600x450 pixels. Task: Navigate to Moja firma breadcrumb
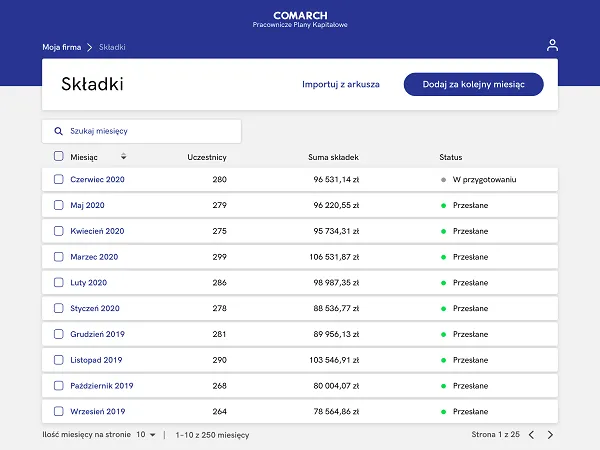pos(62,47)
